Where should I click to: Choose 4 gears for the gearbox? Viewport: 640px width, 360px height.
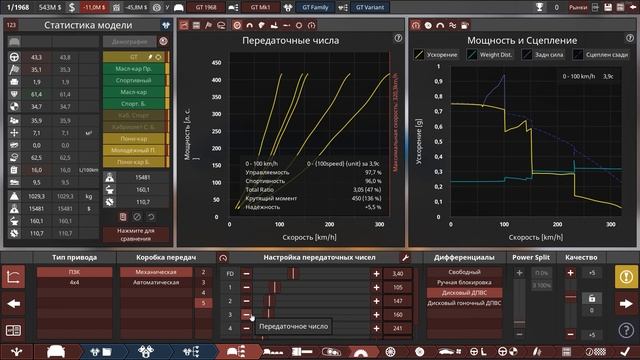[x=203, y=293]
